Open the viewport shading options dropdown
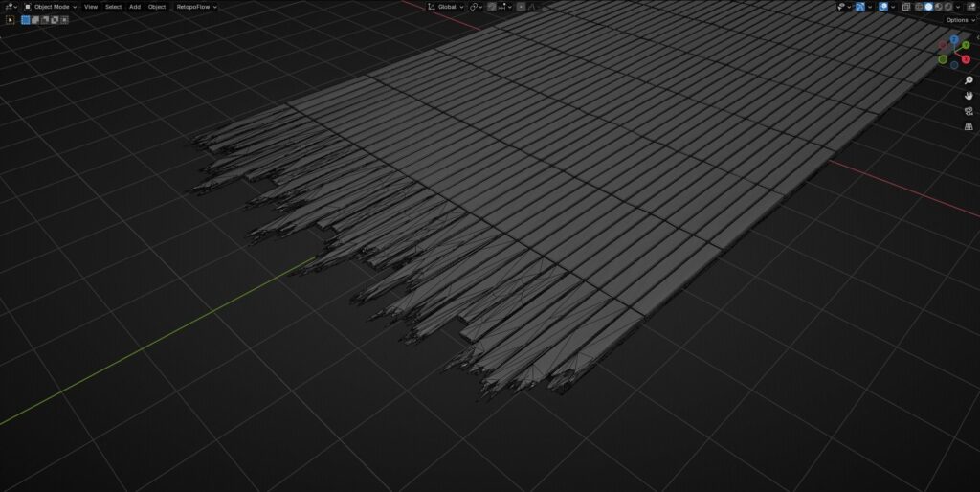Screen dimensions: 980x492 tap(958, 7)
